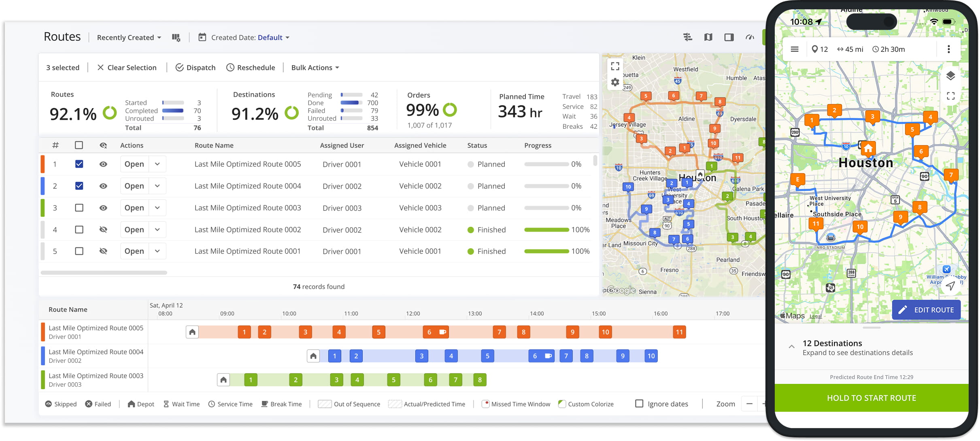Open three-dot menu in phone header

pos(948,49)
